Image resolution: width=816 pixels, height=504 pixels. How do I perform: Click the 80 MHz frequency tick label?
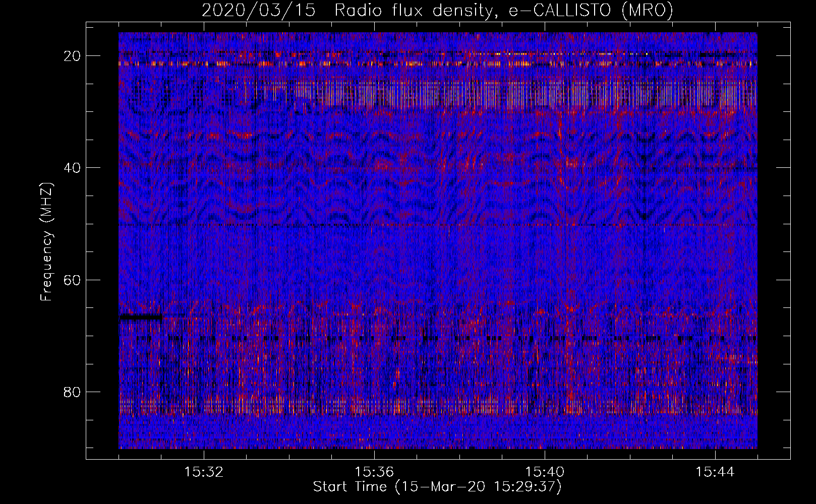(x=73, y=392)
